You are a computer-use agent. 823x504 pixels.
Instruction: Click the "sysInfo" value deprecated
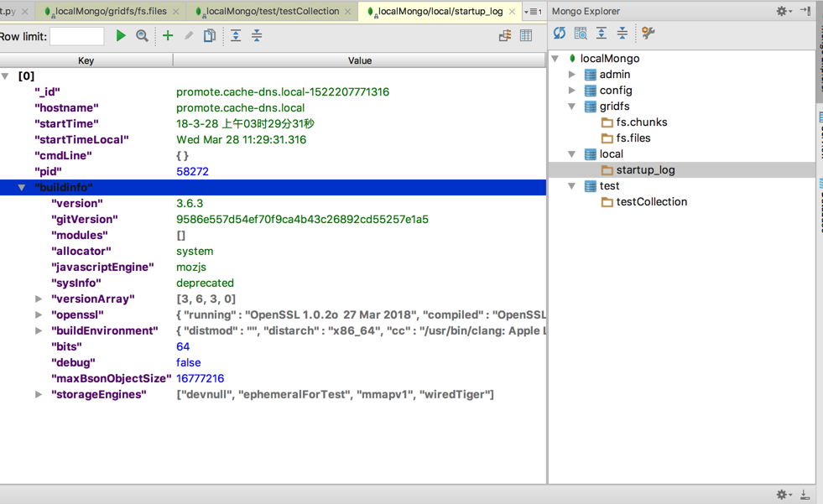205,283
